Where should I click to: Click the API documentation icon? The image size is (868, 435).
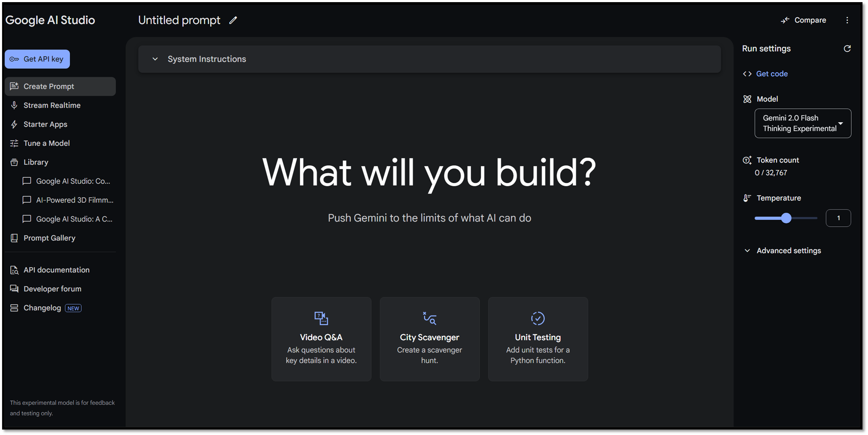(14, 270)
